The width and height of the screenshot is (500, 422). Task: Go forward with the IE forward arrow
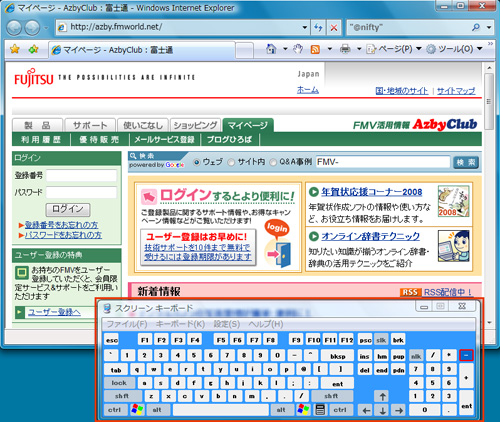[32, 28]
